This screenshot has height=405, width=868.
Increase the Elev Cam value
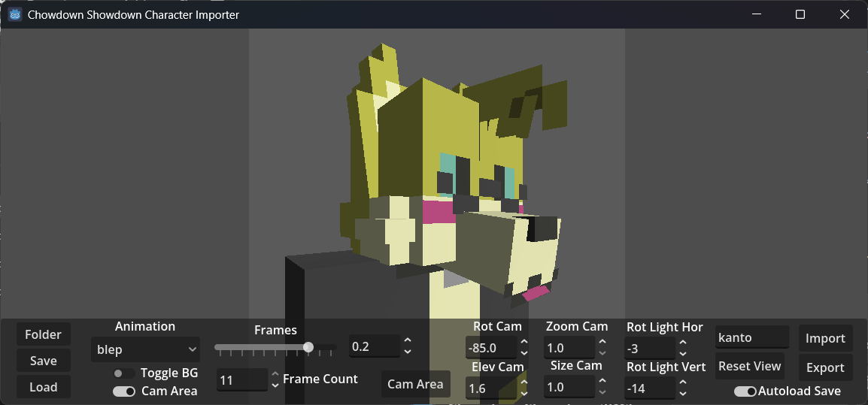[524, 383]
